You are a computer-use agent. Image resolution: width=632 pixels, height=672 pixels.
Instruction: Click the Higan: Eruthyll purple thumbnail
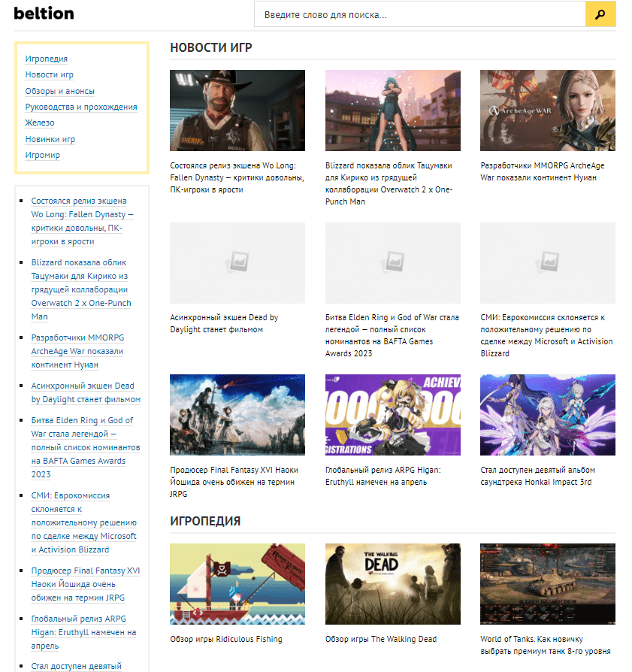[393, 415]
